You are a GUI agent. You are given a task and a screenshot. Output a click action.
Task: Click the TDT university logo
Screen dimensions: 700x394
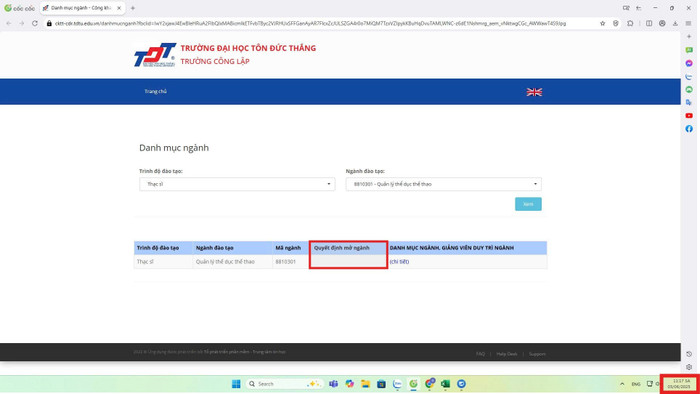tap(155, 55)
